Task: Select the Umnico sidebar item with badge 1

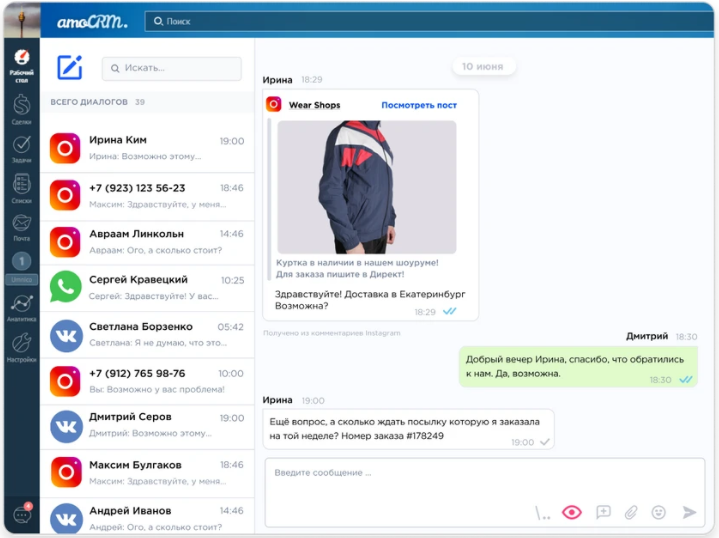Action: coord(22,268)
